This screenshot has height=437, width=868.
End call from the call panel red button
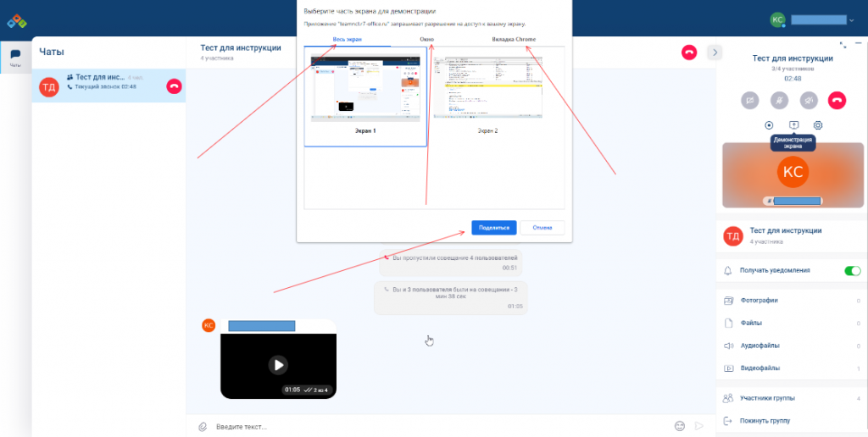(837, 100)
